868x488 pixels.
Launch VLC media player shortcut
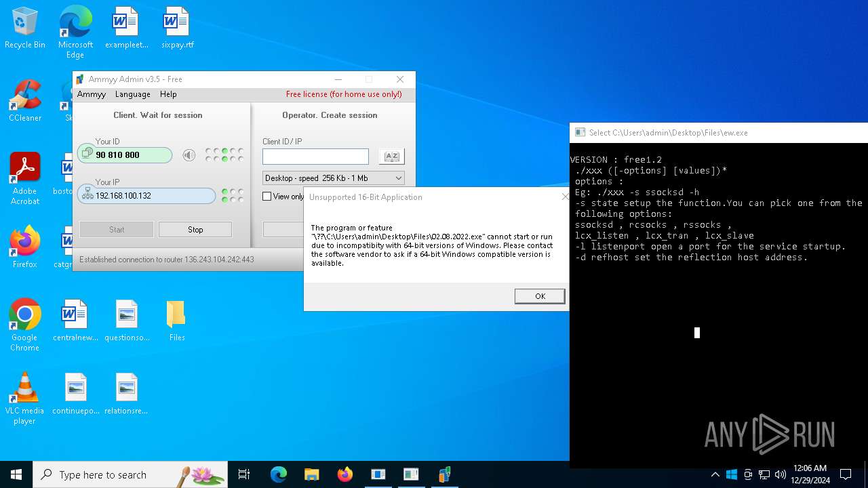click(x=25, y=399)
